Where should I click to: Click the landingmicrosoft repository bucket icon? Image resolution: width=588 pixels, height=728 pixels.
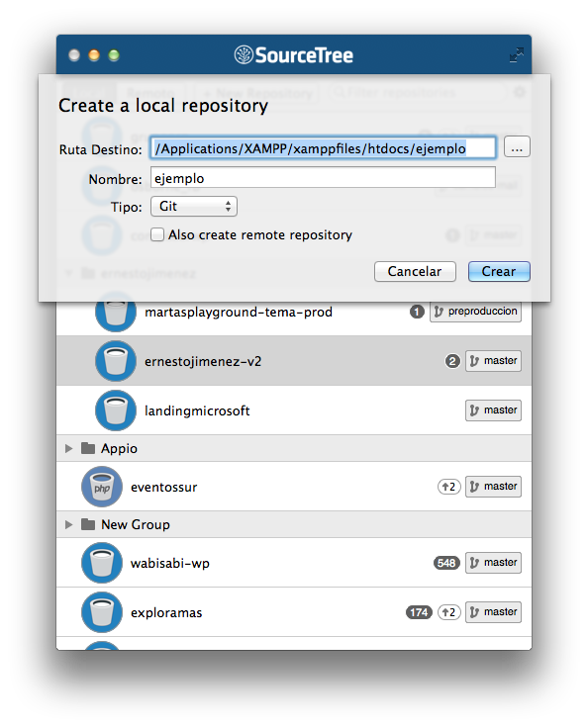[116, 410]
